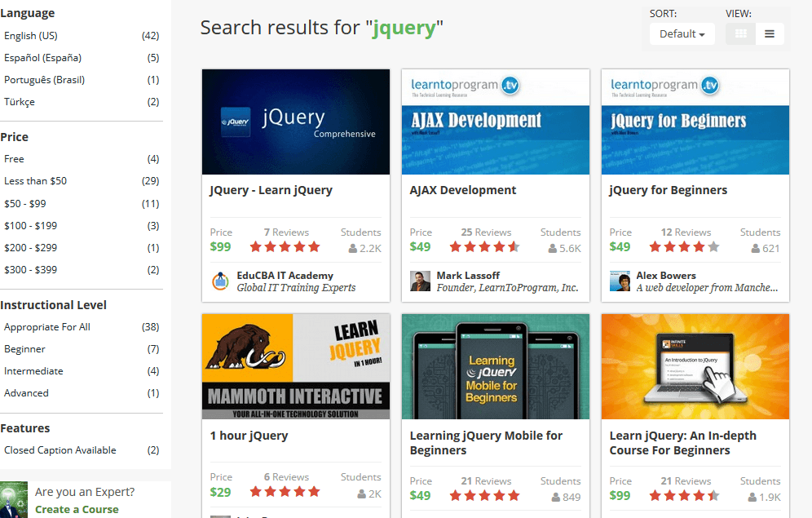This screenshot has width=812, height=518.
Task: Click 25 Reviews text
Action: [x=486, y=232]
